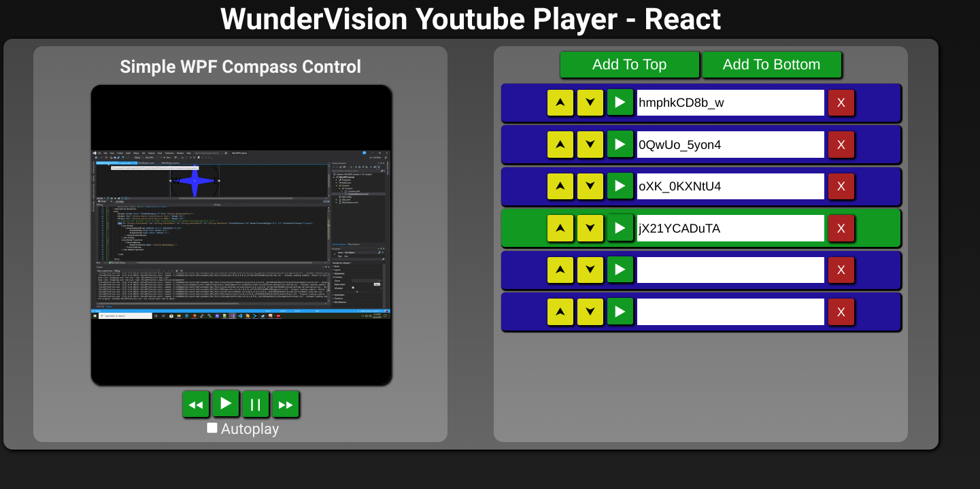The image size is (980, 489).
Task: Click the Add To Top button
Action: (629, 65)
